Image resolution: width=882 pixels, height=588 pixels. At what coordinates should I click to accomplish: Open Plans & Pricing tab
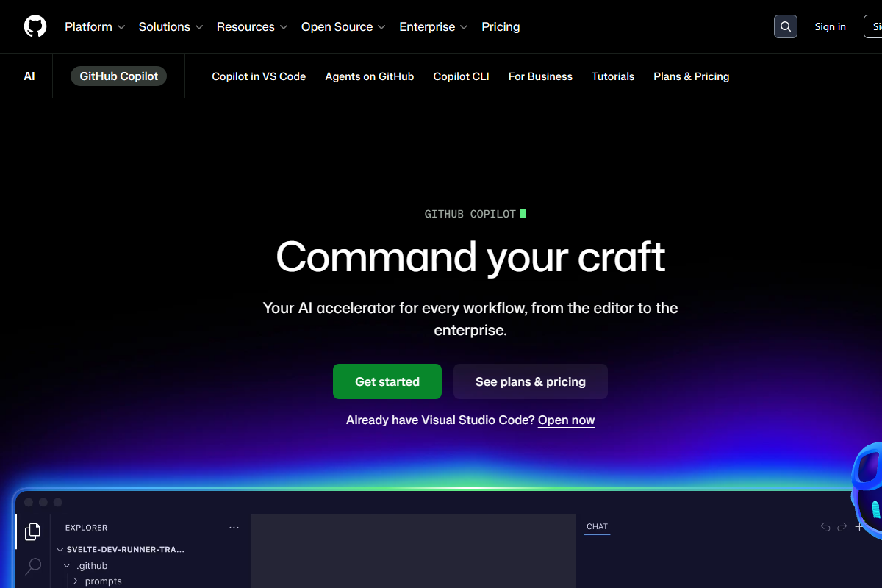(692, 76)
